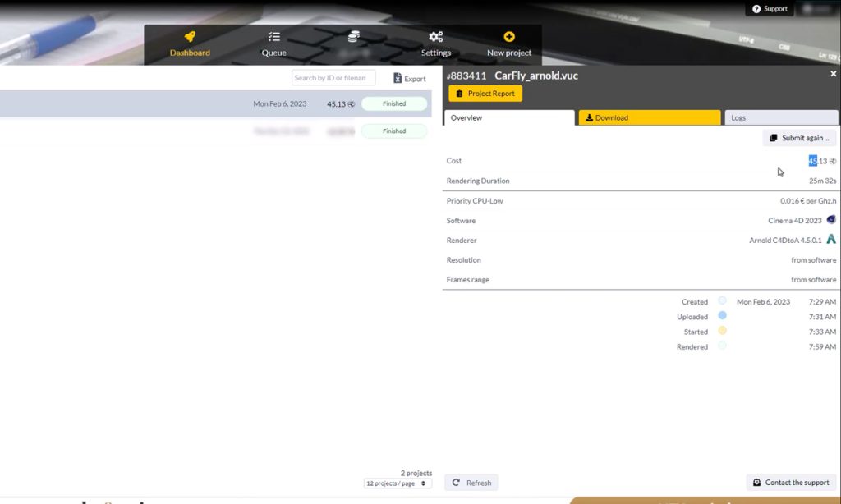The width and height of the screenshot is (841, 504).
Task: Open Settings gears icon
Action: click(x=436, y=37)
